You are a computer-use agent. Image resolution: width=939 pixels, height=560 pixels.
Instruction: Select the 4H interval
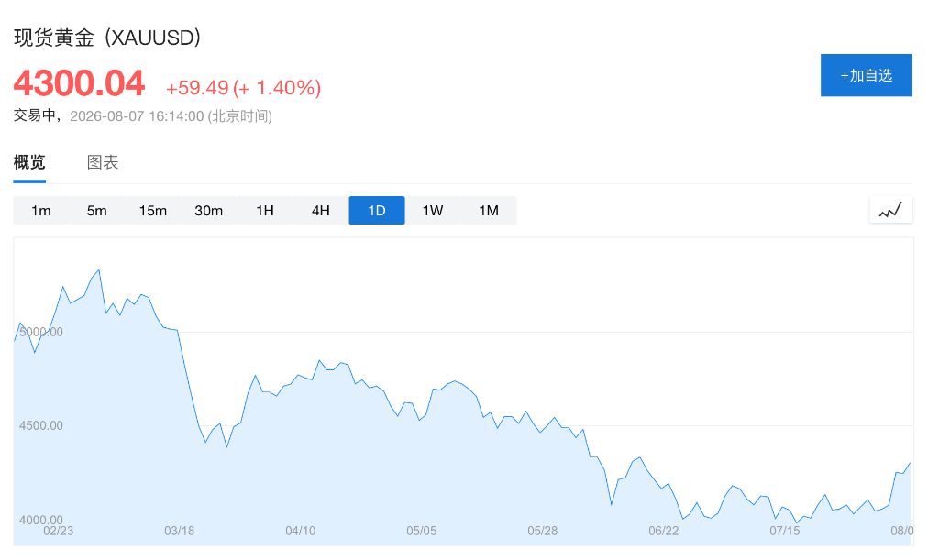click(x=320, y=211)
